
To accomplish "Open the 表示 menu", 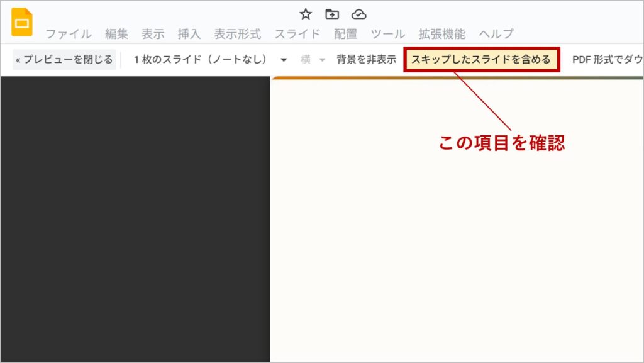I will (x=153, y=34).
